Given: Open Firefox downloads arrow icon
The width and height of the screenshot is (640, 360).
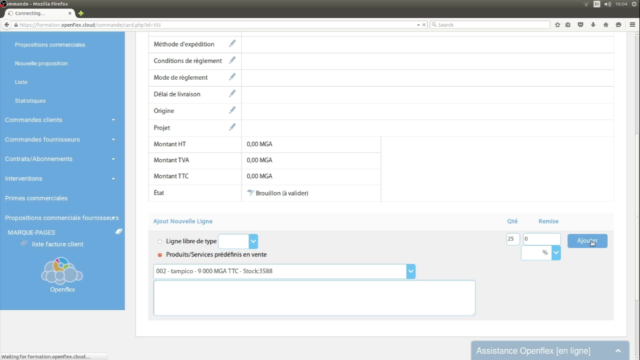Looking at the screenshot, I should click(x=593, y=25).
